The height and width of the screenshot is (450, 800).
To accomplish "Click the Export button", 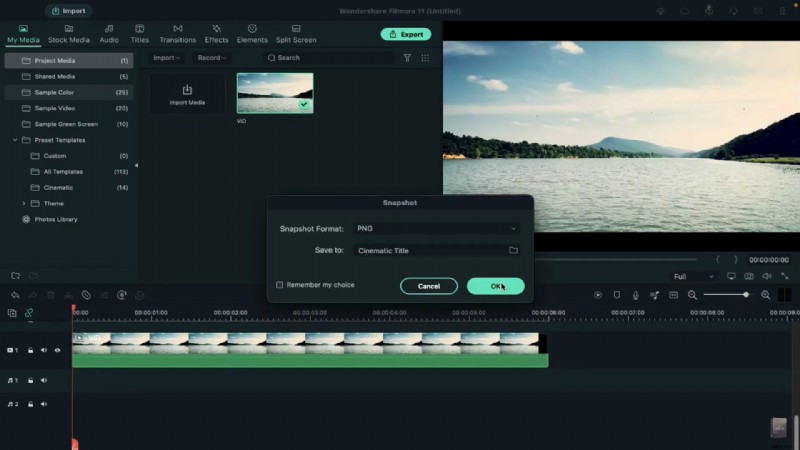I will 406,34.
